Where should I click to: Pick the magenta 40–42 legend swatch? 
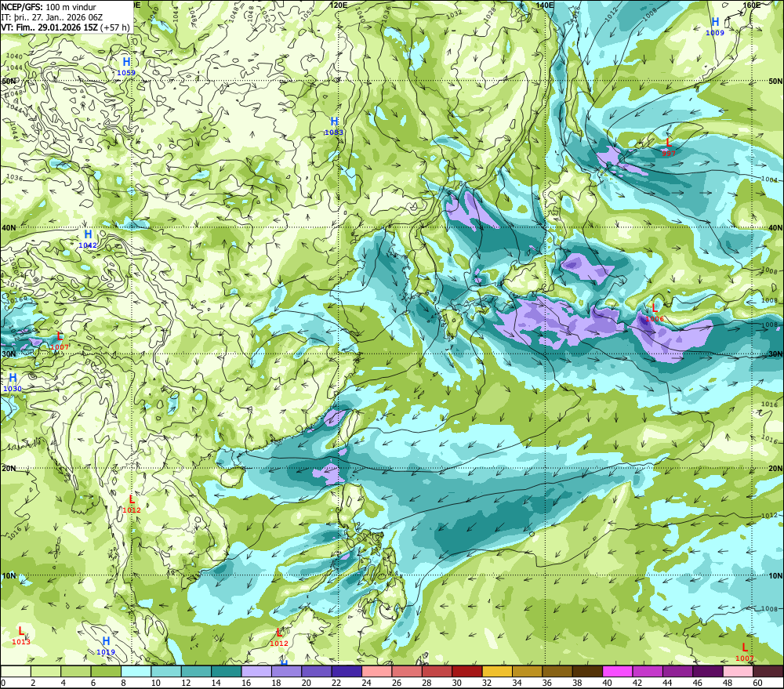[x=618, y=671]
